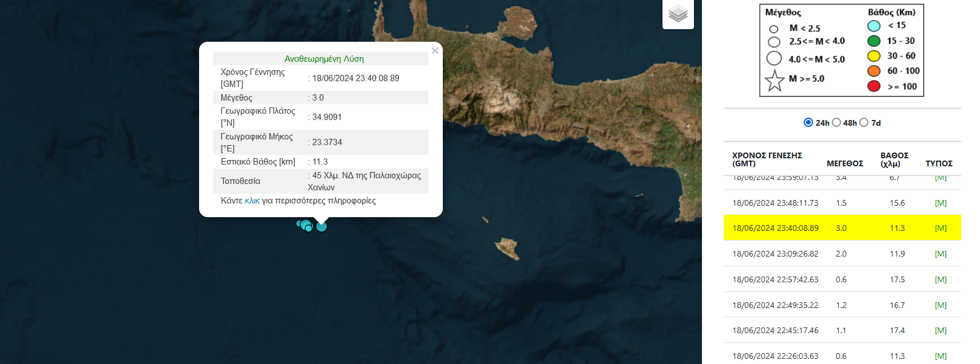
Task: Click the cyan swatch for depth < 15
Action: point(874,26)
